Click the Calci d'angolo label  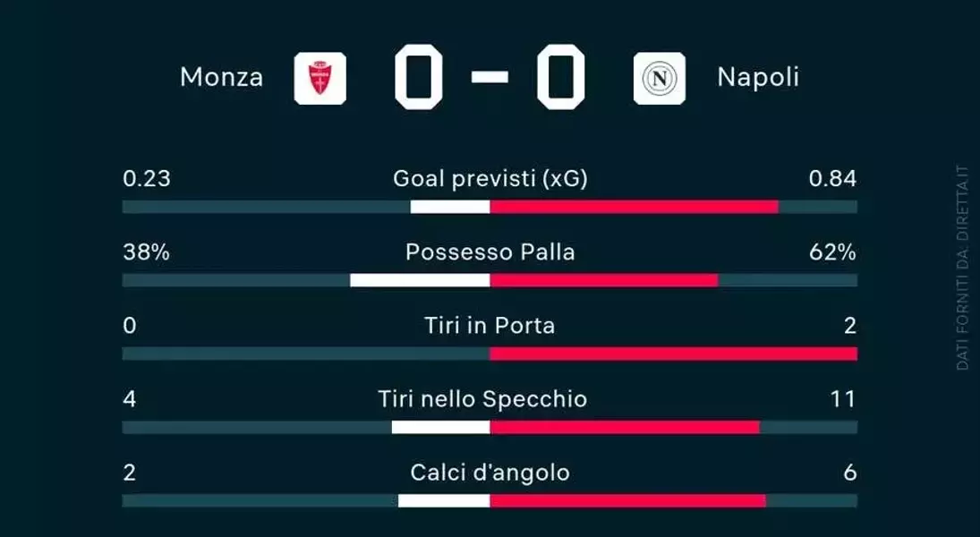coord(490,473)
